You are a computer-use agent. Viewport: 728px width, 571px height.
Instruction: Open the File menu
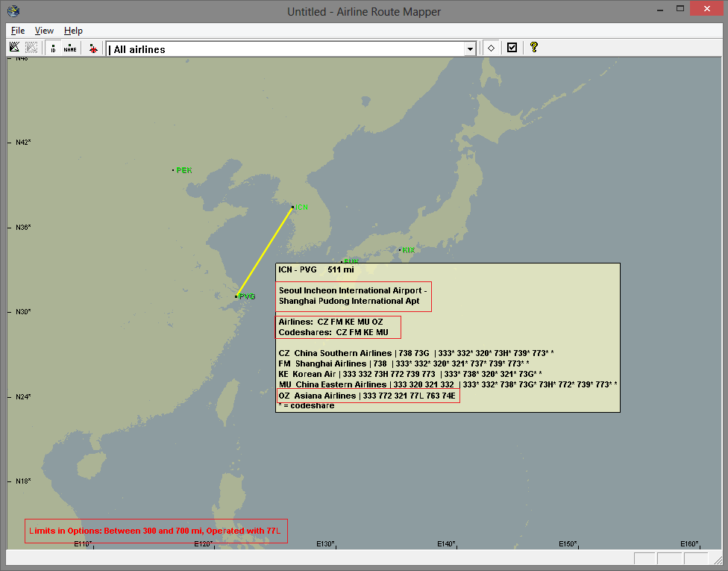click(x=18, y=31)
